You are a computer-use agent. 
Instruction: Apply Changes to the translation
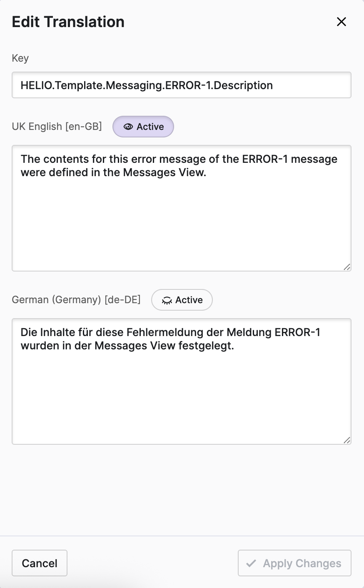tap(294, 563)
